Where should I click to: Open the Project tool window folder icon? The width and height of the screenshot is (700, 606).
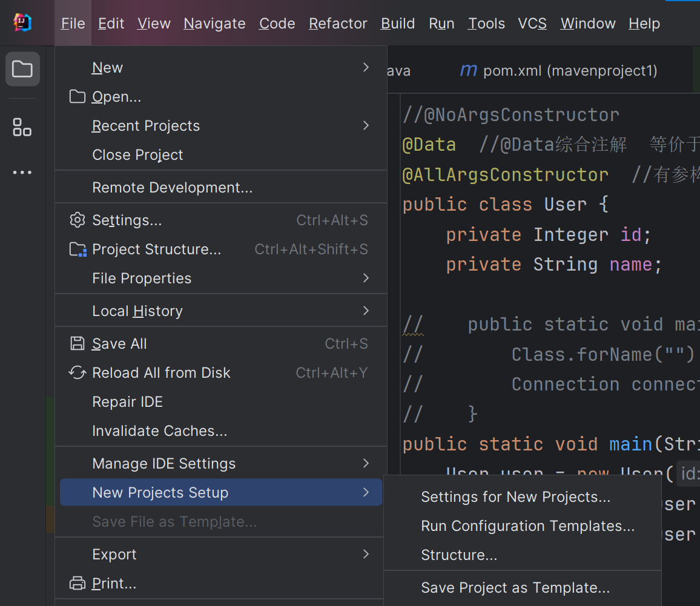point(22,69)
